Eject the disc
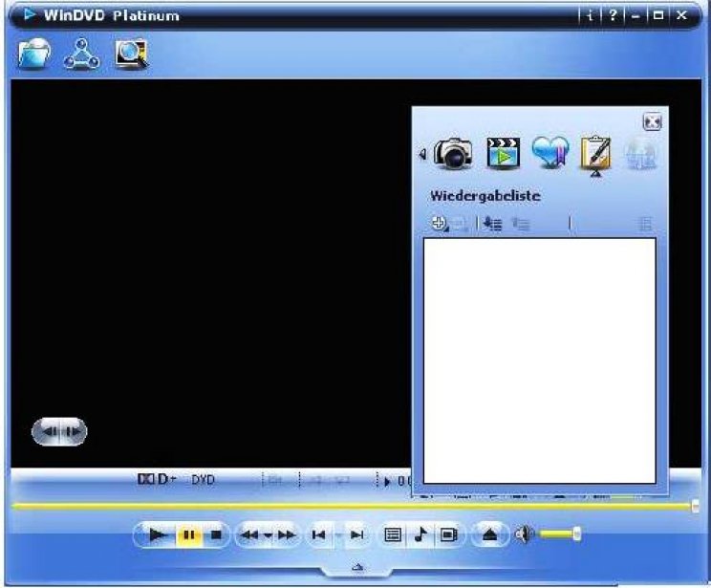711x588 pixels. tap(489, 535)
